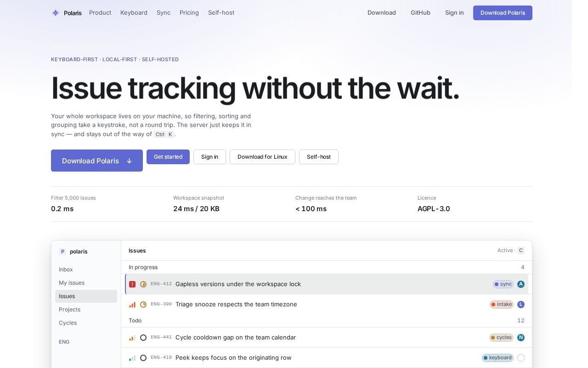
Task: Open Product in the navigation bar
Action: pyautogui.click(x=100, y=13)
